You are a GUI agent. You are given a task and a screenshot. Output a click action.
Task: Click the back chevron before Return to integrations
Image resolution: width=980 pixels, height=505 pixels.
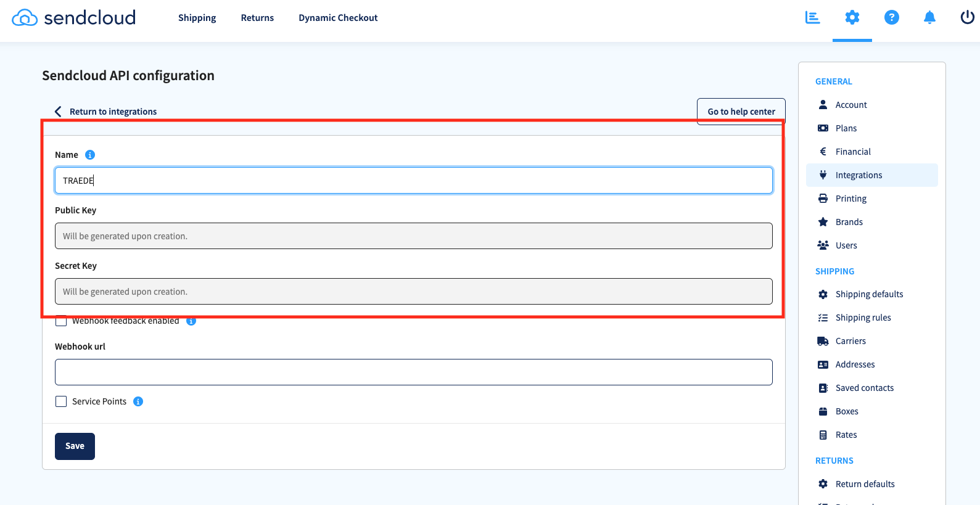tap(58, 112)
